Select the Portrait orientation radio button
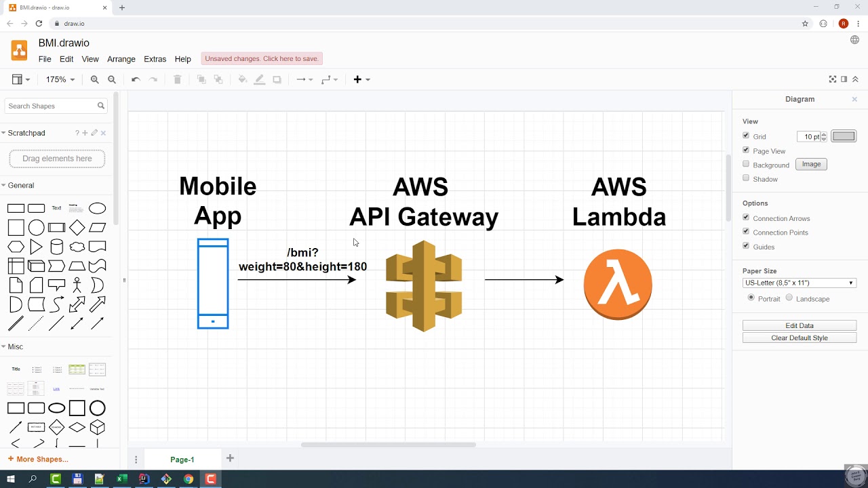868x488 pixels. tap(751, 298)
